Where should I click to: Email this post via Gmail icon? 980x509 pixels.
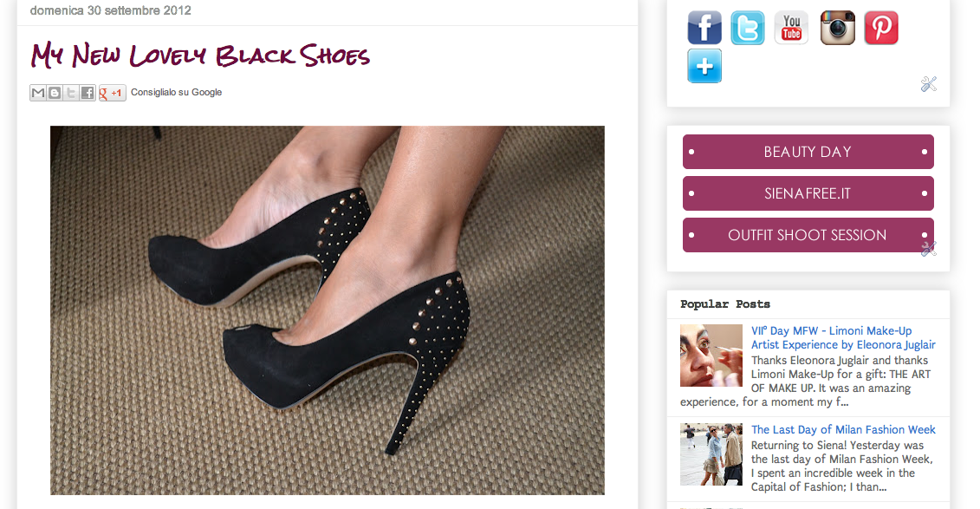point(38,93)
